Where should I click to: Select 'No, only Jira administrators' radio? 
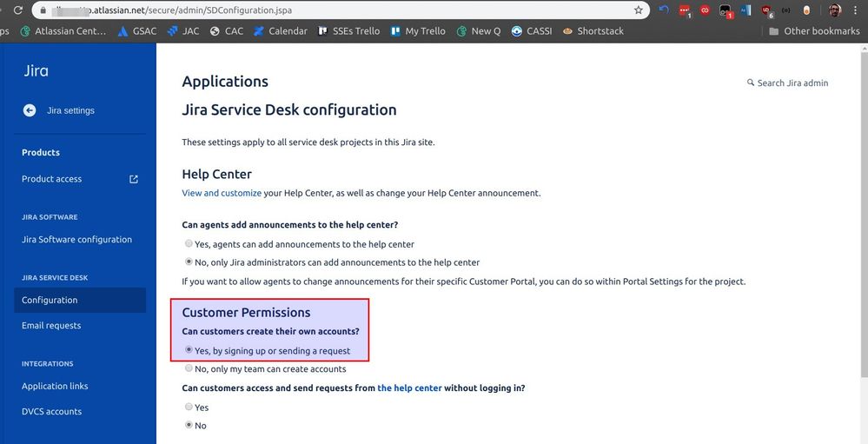pyautogui.click(x=189, y=262)
